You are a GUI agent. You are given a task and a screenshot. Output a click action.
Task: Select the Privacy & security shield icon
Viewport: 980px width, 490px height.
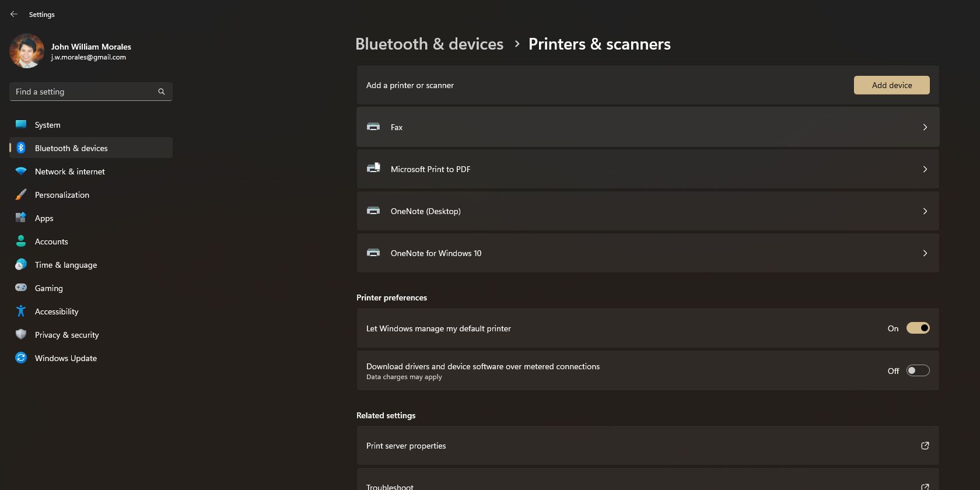click(x=21, y=334)
